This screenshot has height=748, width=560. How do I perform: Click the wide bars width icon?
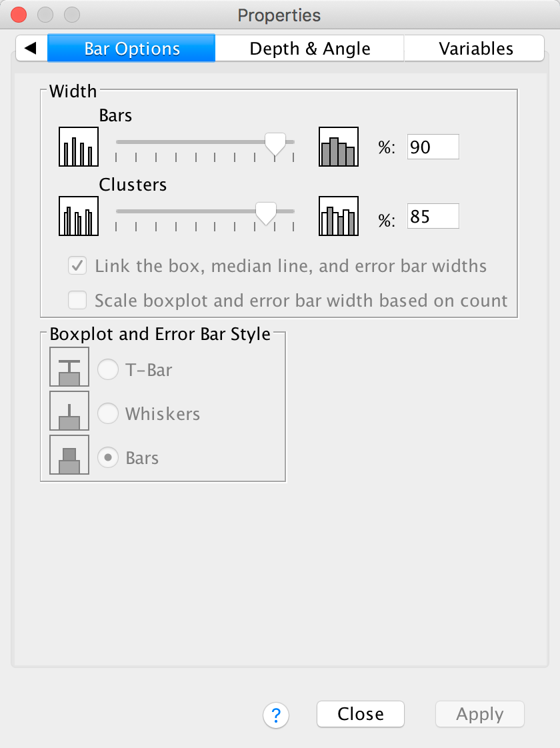[x=339, y=147]
